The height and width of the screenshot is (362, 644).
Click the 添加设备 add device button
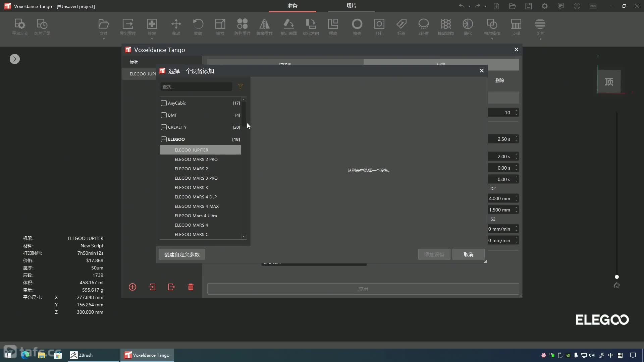pyautogui.click(x=434, y=254)
